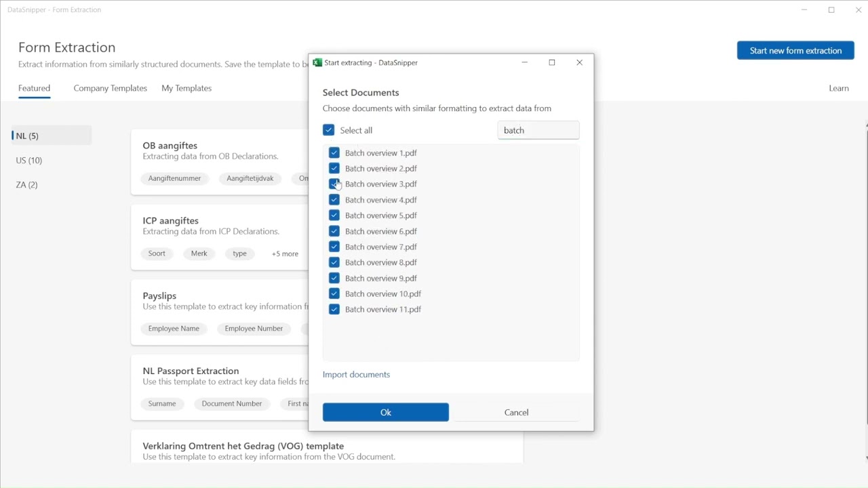The height and width of the screenshot is (488, 868).
Task: Expand the +5 more fields label
Action: point(285,253)
